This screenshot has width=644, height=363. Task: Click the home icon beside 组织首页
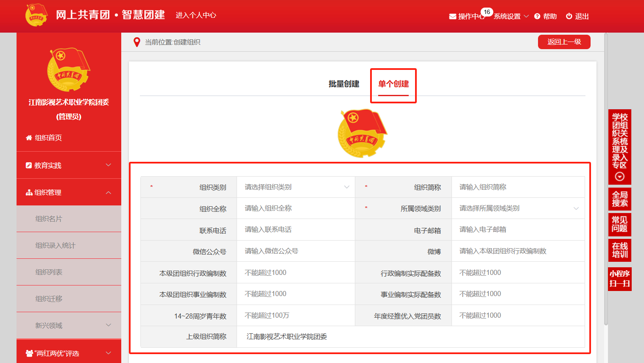click(x=29, y=138)
